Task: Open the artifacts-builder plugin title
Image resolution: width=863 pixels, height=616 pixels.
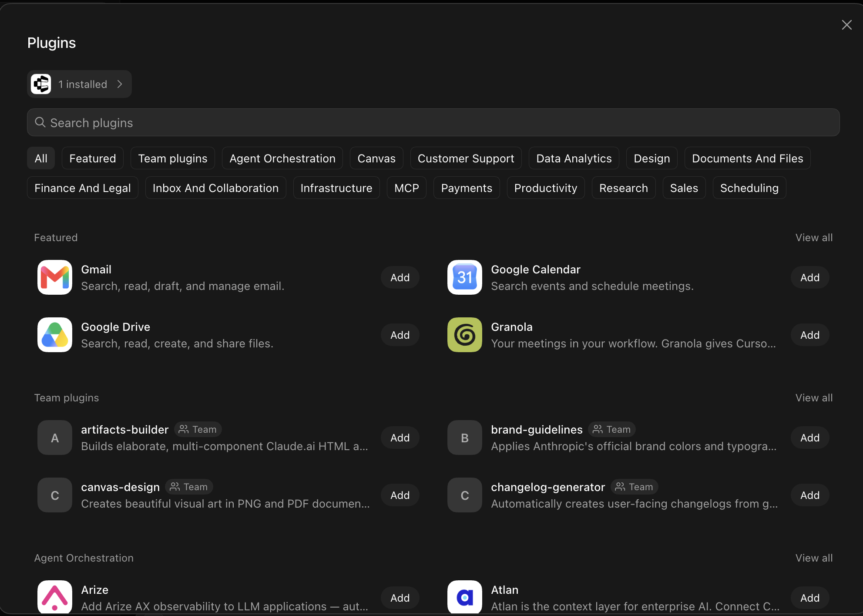Action: (x=125, y=430)
